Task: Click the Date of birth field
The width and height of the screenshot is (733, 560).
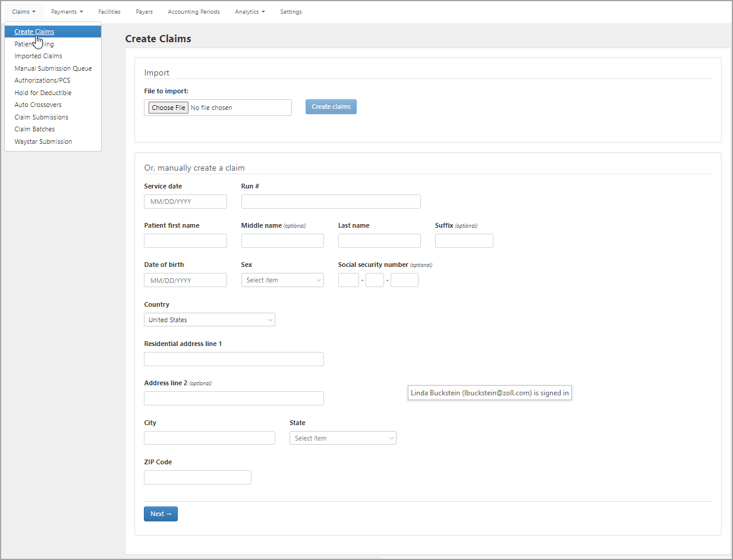Action: (x=185, y=280)
